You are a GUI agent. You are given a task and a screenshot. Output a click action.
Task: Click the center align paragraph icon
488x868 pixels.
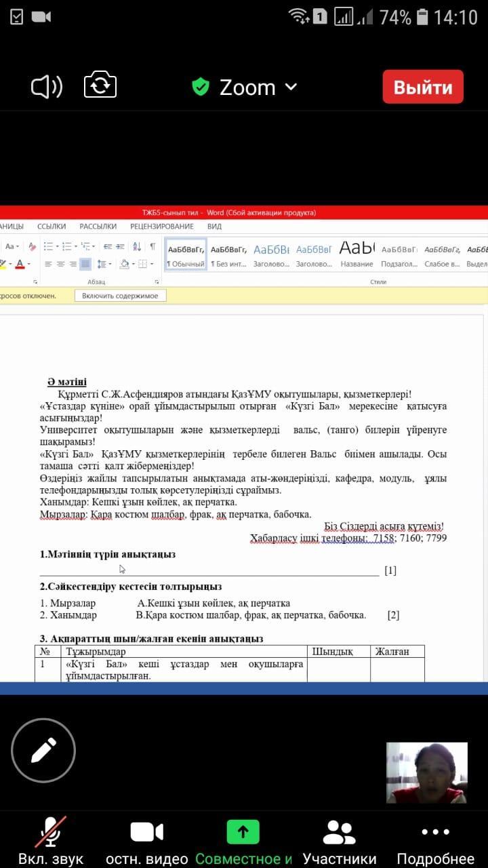pos(61,264)
